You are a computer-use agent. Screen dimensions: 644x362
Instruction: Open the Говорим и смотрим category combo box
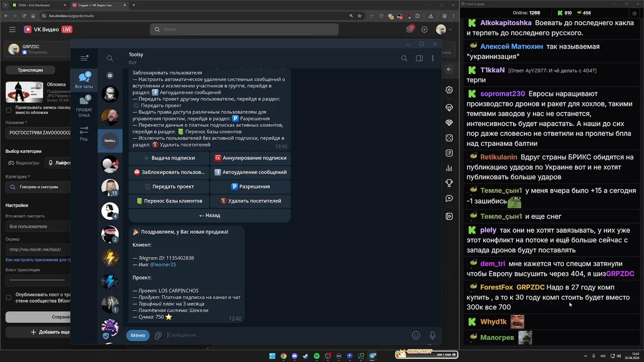point(38,187)
